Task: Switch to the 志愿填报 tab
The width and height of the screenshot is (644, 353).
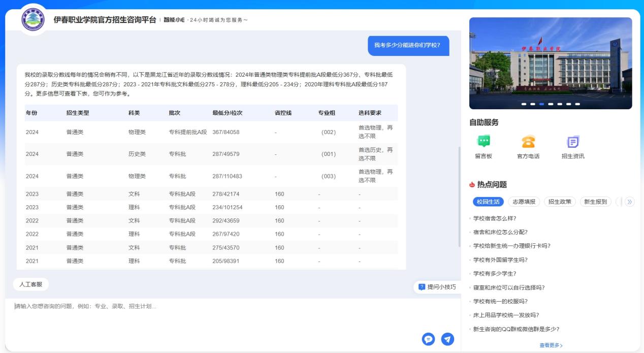Action: pos(524,202)
